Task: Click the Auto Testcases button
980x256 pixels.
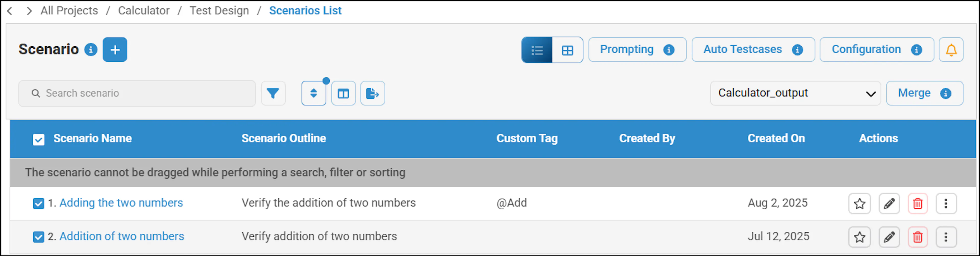Action: coord(753,49)
